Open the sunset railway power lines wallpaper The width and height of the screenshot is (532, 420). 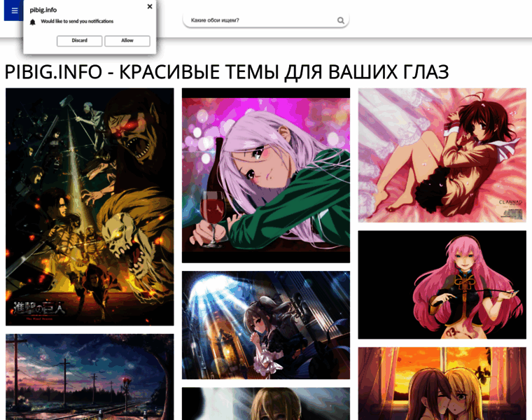pos(90,378)
